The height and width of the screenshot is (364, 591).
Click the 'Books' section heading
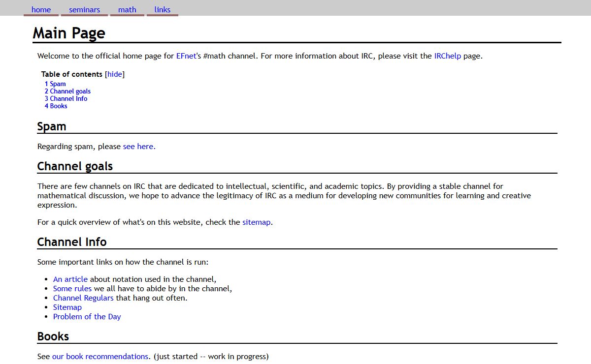click(53, 336)
